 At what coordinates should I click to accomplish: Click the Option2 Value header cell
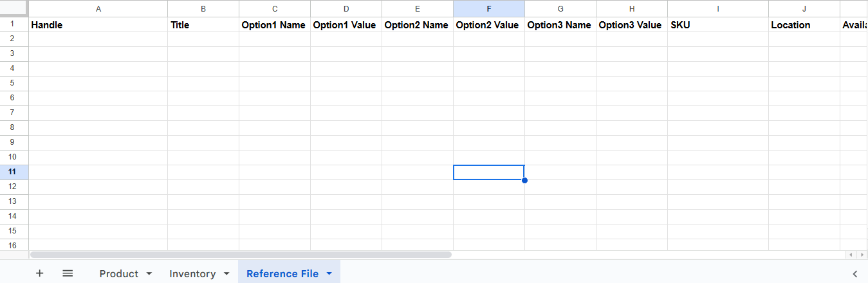[489, 25]
